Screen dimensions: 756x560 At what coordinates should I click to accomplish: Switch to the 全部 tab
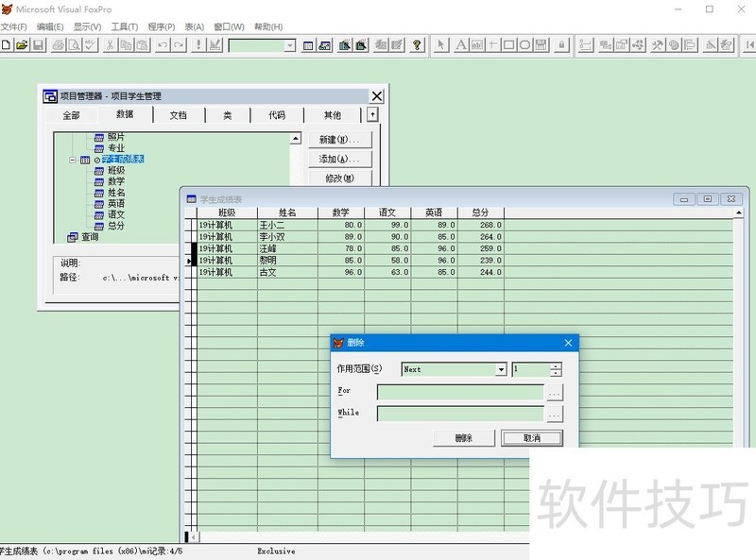pyautogui.click(x=71, y=115)
